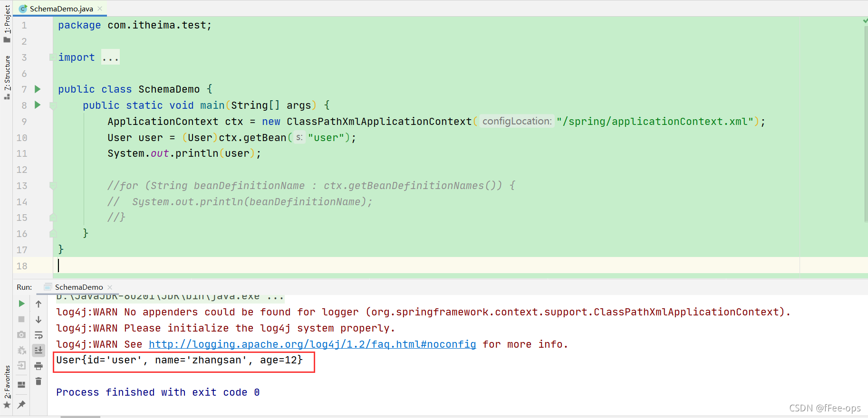Toggle Soft-Wrap in console output
The height and width of the screenshot is (418, 868).
[x=39, y=335]
